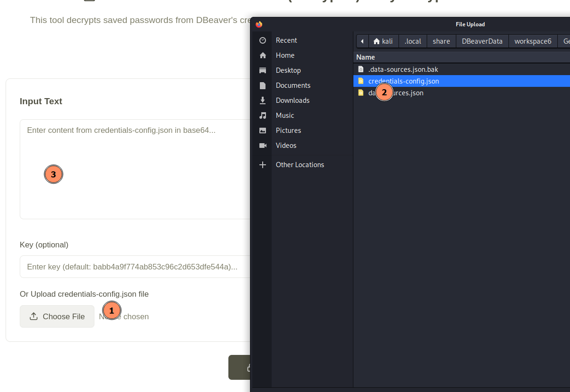Screen dimensions: 570x392
Task: Click the Pictures sidebar icon
Action: pyautogui.click(x=263, y=130)
